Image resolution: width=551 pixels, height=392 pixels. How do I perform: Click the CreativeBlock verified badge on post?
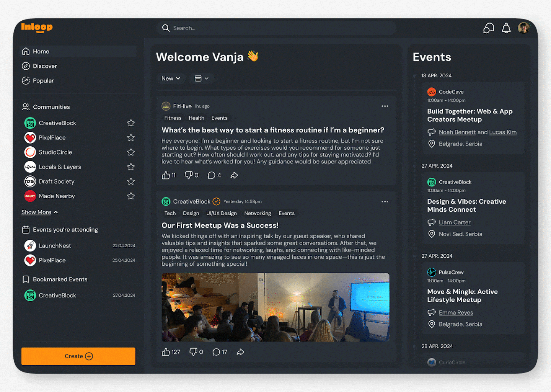pyautogui.click(x=217, y=201)
